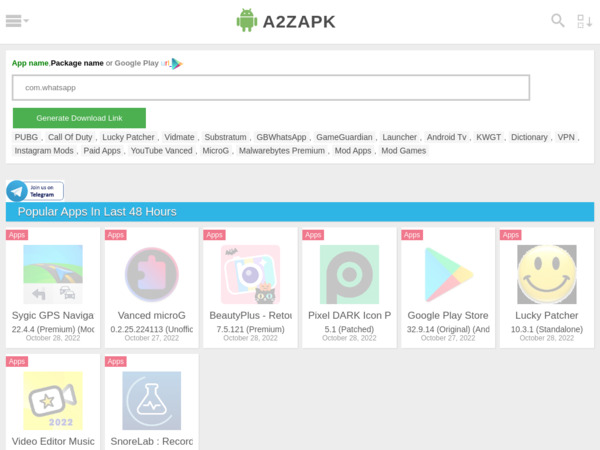Viewport: 600px width, 450px height.
Task: Click Apps label on Lucky Patcher card
Action: click(511, 235)
